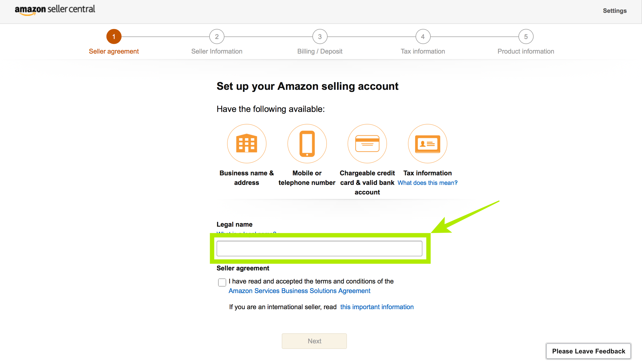This screenshot has height=364, width=642.
Task: Go to Tax information step label
Action: click(x=423, y=51)
